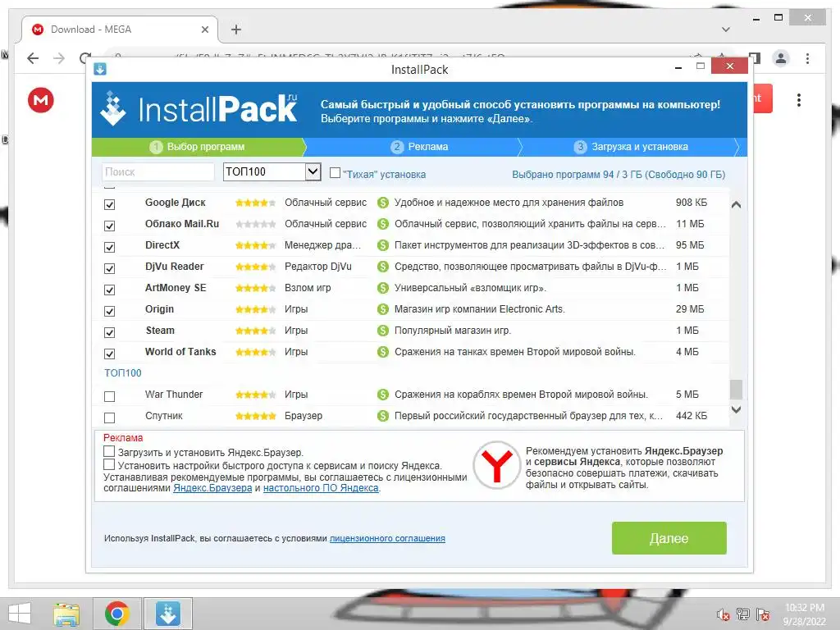Screen dimensions: 840x630
Task: Check Загрузить и установить Яндекс.Браузер option
Action: 109,451
